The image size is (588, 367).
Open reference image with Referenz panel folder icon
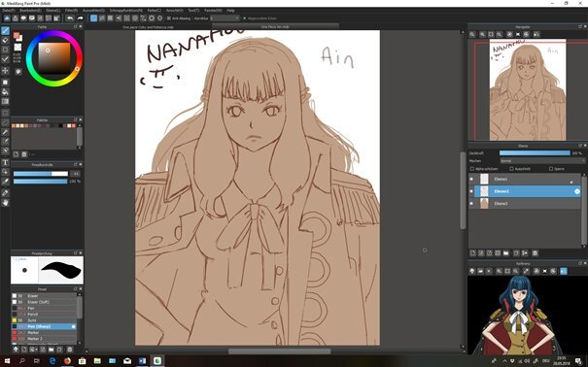click(x=480, y=271)
